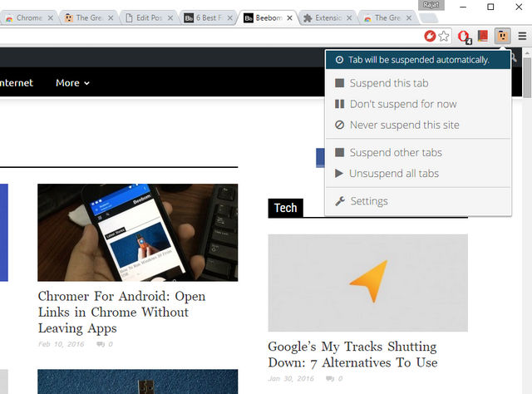Screen dimensions: 532x394
Task: Close the 6 Best tab
Action: click(x=230, y=18)
